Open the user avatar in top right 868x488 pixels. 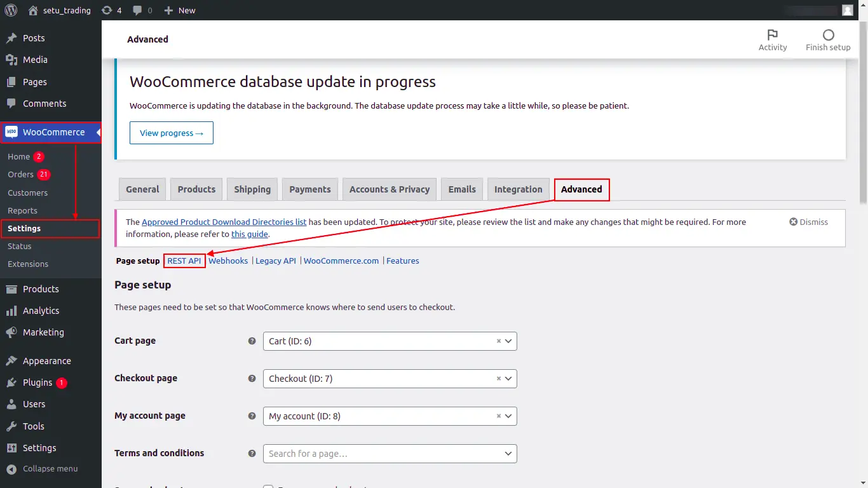coord(848,10)
